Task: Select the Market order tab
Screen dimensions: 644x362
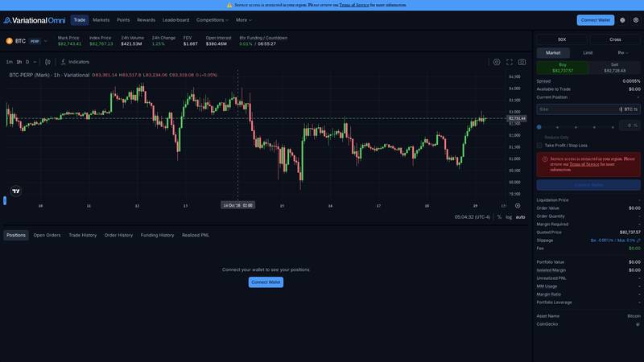Action: click(x=553, y=53)
